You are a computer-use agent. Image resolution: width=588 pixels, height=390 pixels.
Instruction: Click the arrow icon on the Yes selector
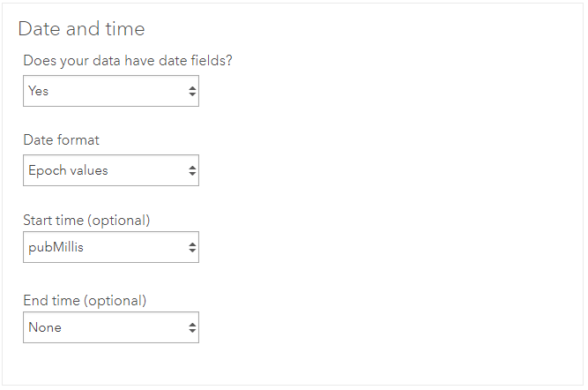coord(192,91)
